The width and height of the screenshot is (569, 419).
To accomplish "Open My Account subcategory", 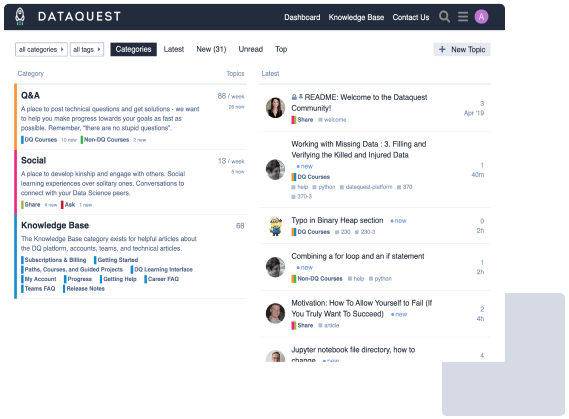I will 38,279.
